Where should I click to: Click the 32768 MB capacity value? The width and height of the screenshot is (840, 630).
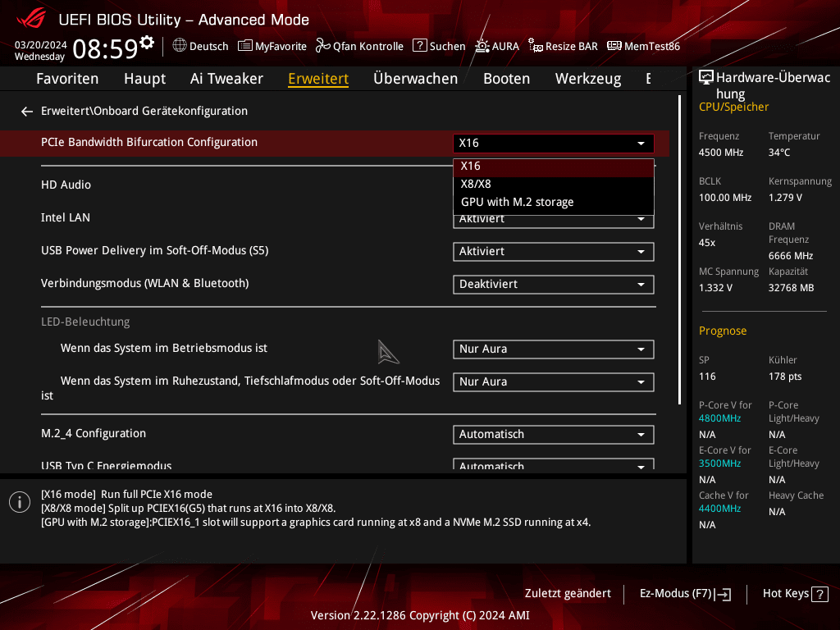[x=791, y=288]
